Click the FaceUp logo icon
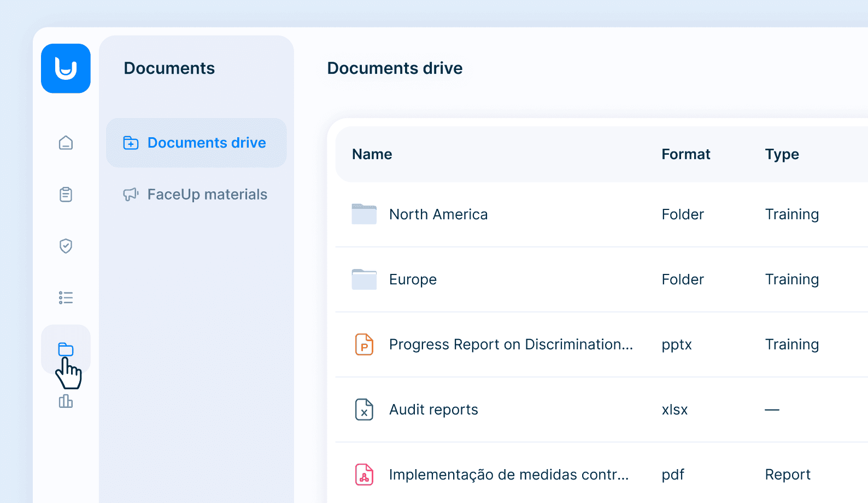This screenshot has width=868, height=503. point(66,68)
